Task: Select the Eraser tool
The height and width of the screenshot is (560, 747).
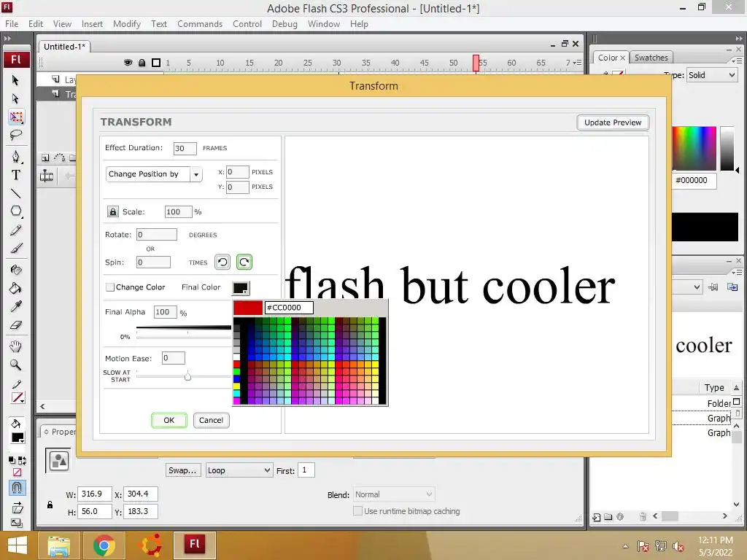Action: tap(16, 324)
